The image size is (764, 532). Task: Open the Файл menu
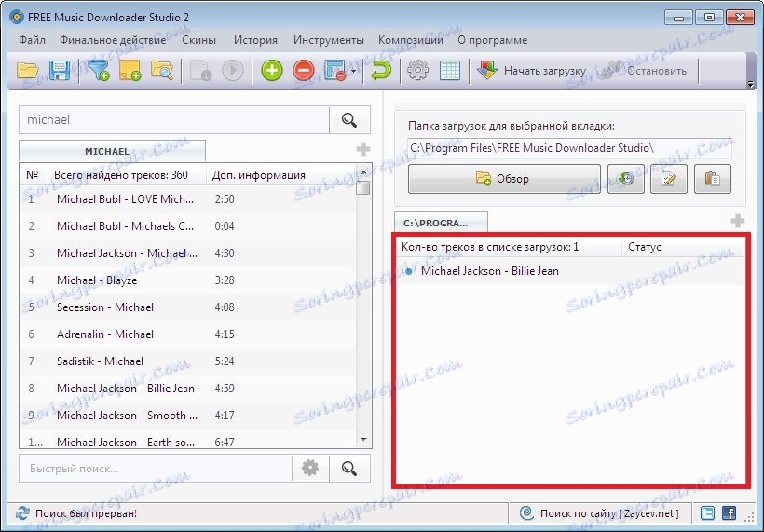(33, 40)
